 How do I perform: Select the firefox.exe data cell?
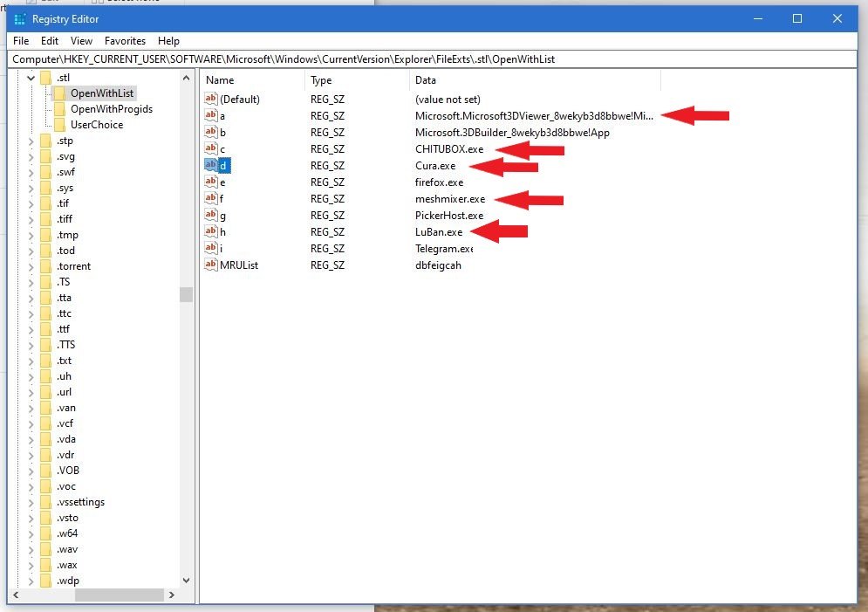[x=439, y=182]
